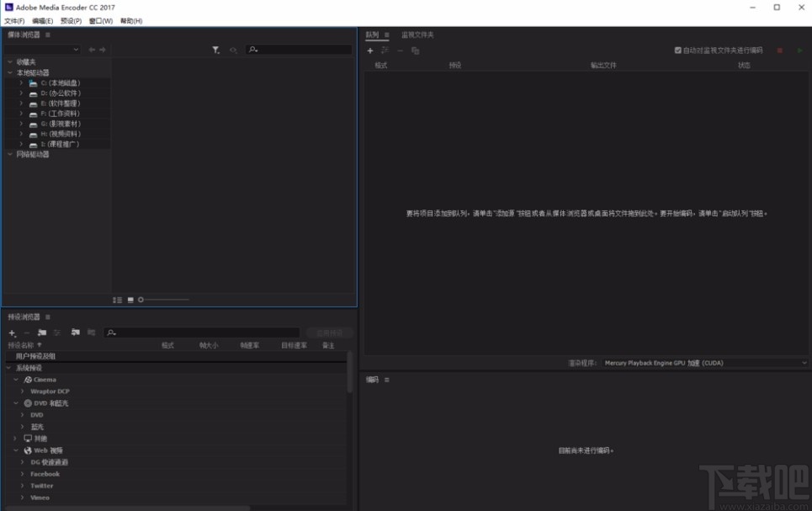
Task: Collapse the 收藏夹 Favorites tree node
Action: [10, 61]
